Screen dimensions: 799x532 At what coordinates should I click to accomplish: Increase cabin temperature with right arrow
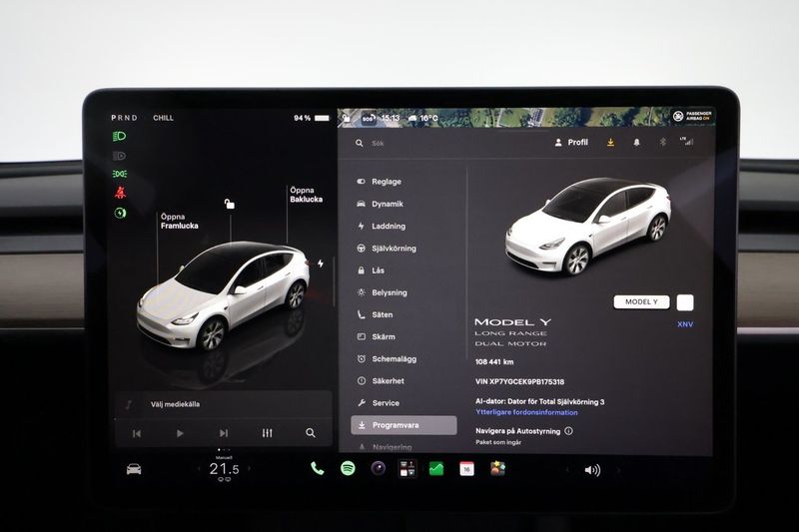[x=249, y=469]
